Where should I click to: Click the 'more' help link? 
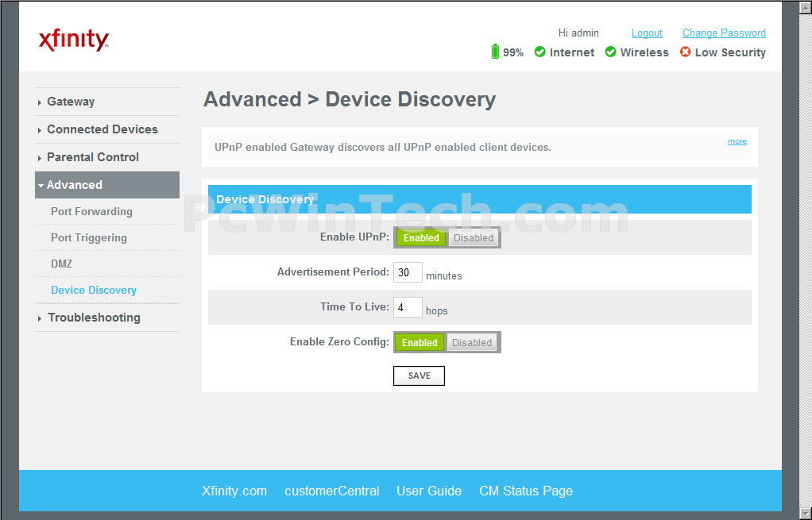(737, 141)
